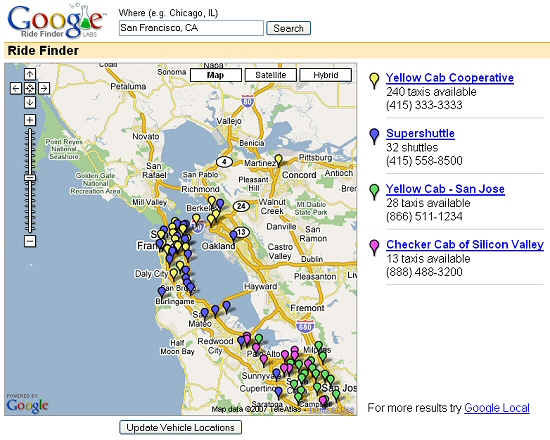The width and height of the screenshot is (550, 440).
Task: Open Checker Cab of Silicon Valley link
Action: tap(465, 244)
